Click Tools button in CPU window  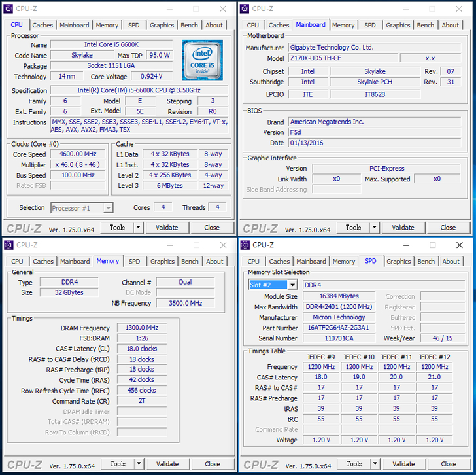117,228
